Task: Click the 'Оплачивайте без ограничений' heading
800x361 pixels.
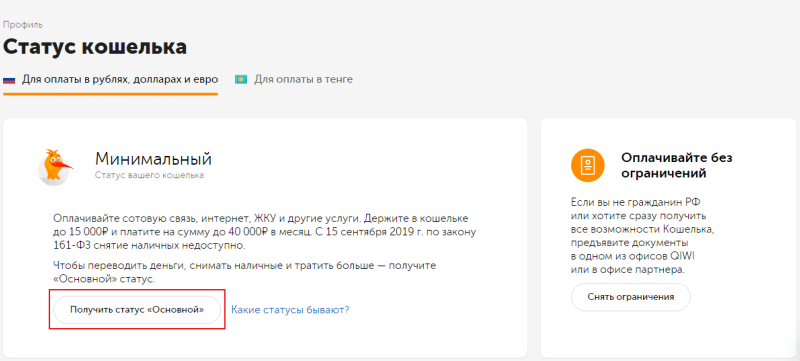Action: [677, 166]
